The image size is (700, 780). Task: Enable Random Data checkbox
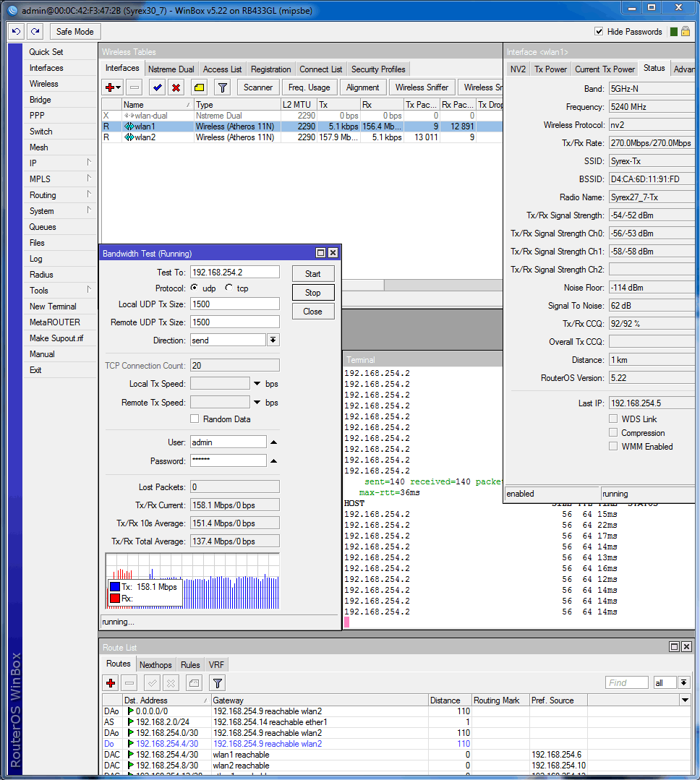195,419
